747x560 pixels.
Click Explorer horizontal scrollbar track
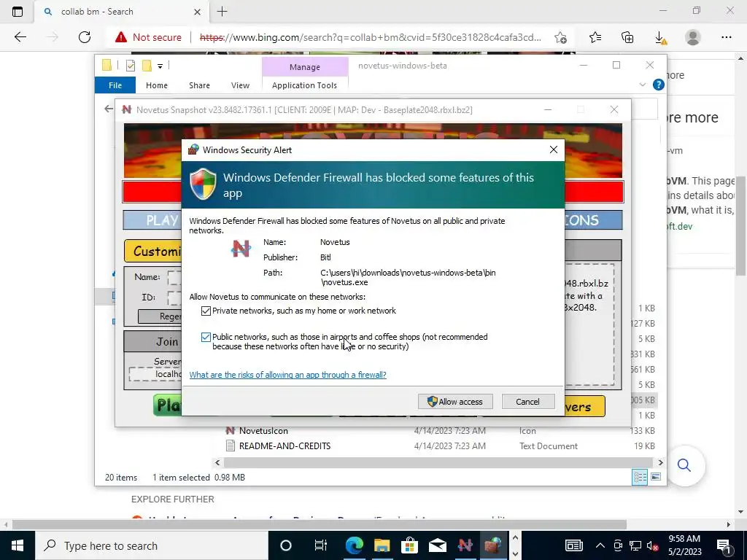coord(438,462)
